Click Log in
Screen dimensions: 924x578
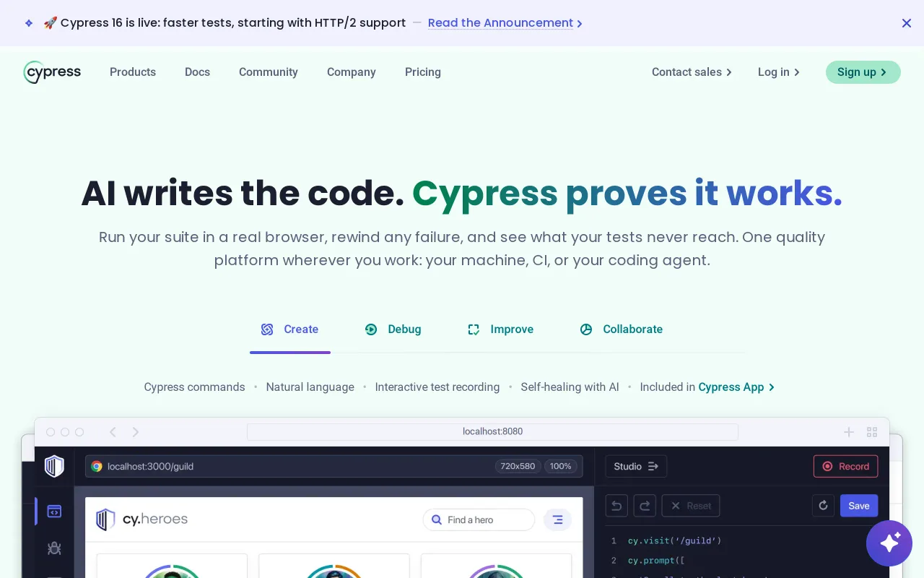point(779,72)
